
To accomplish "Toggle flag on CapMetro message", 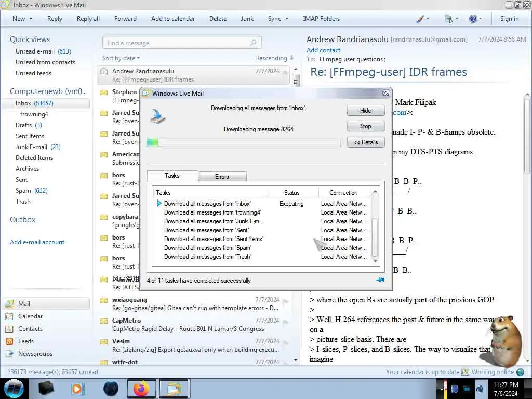I will tap(285, 323).
